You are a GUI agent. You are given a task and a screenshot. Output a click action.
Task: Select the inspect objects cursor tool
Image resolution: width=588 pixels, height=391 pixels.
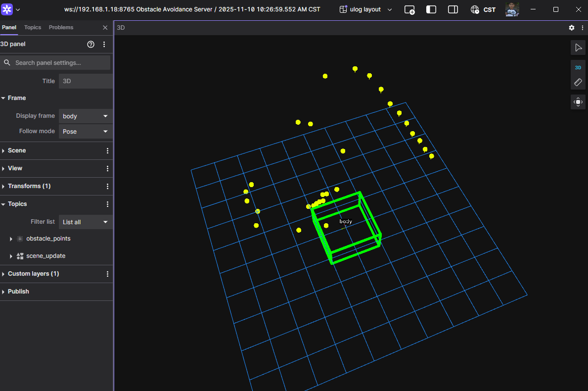[x=578, y=48]
